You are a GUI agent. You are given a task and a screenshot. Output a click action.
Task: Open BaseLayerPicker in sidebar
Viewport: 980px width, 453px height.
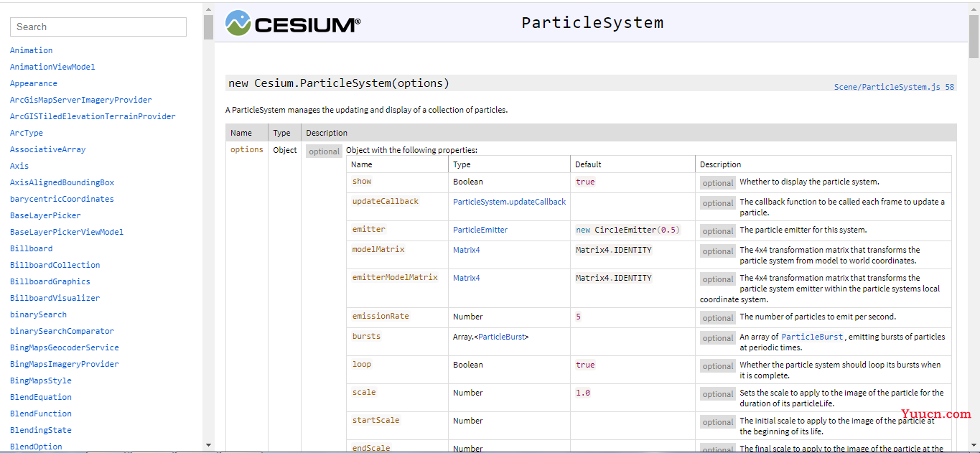(x=45, y=215)
